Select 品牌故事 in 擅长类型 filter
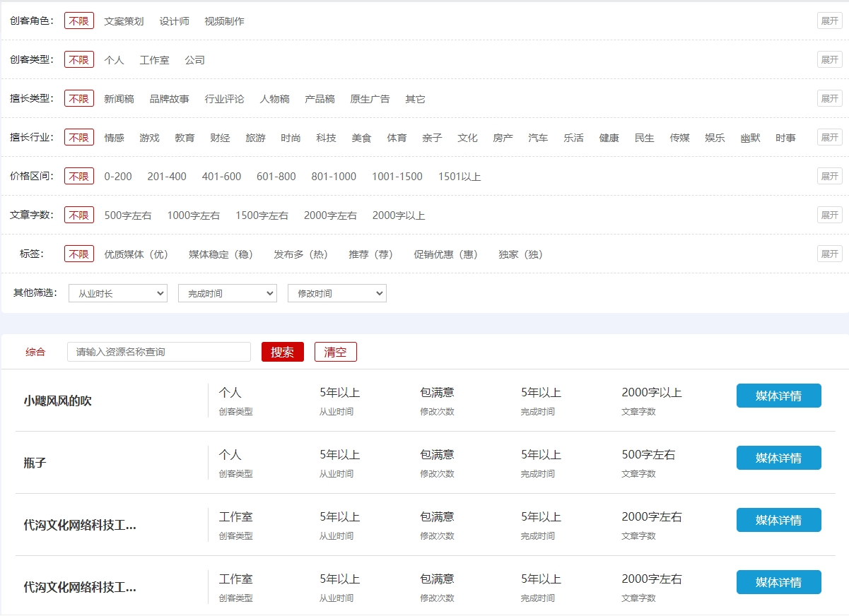Screen dimensions: 849x616 169,99
